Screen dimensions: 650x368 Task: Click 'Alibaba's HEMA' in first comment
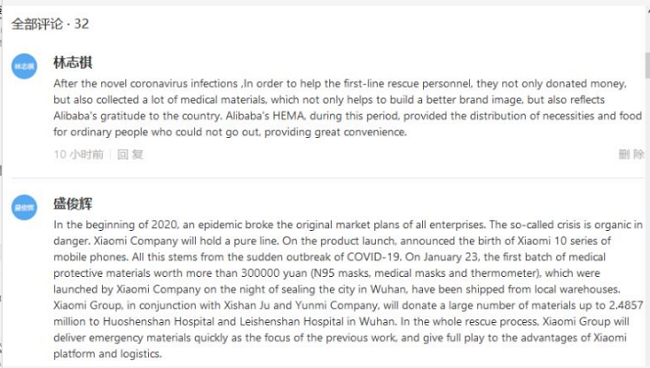[x=265, y=116]
